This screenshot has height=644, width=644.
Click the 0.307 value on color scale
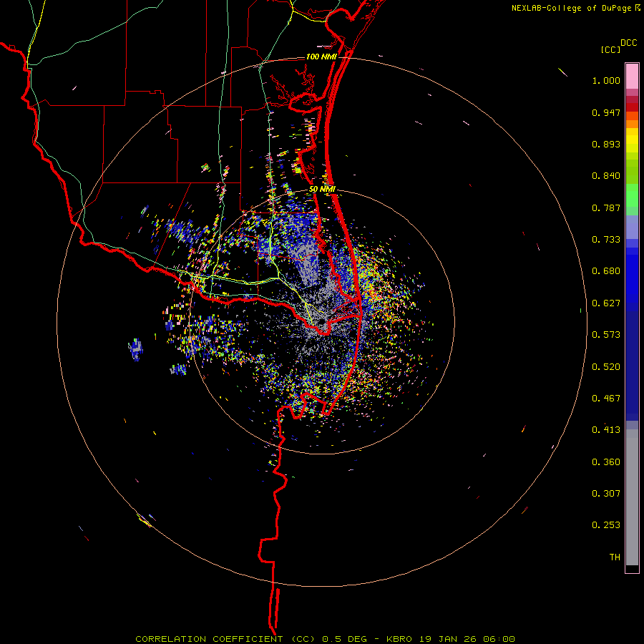606,494
